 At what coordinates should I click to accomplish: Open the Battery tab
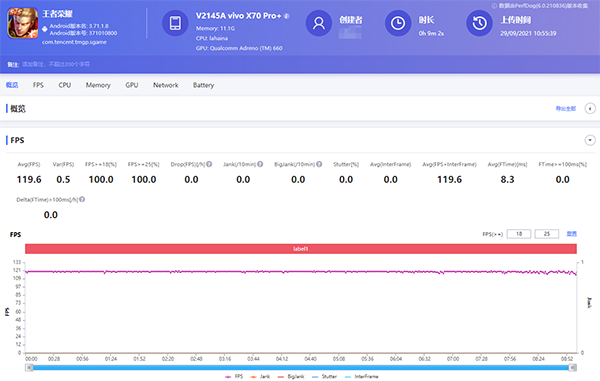[203, 85]
